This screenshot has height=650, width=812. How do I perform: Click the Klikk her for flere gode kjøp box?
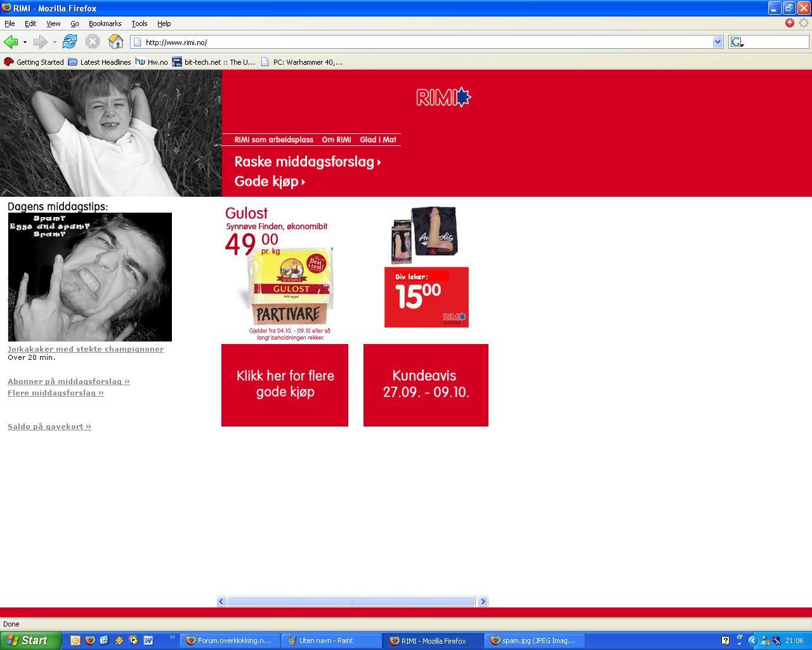[285, 385]
